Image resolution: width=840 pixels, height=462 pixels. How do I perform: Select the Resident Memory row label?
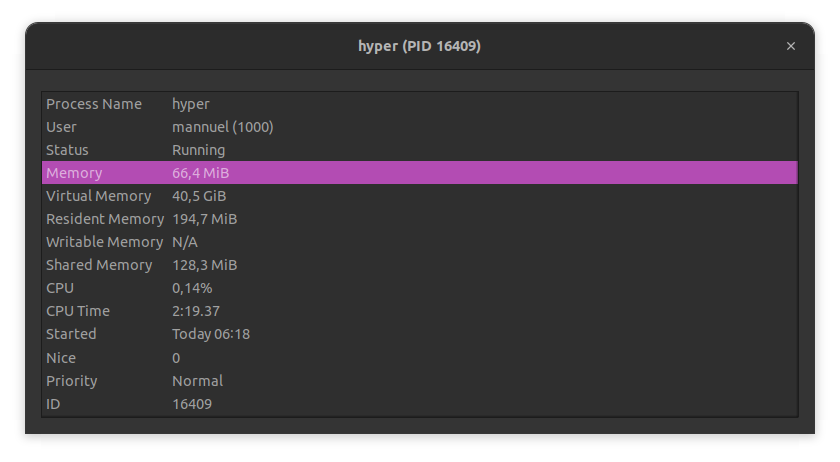pos(105,219)
